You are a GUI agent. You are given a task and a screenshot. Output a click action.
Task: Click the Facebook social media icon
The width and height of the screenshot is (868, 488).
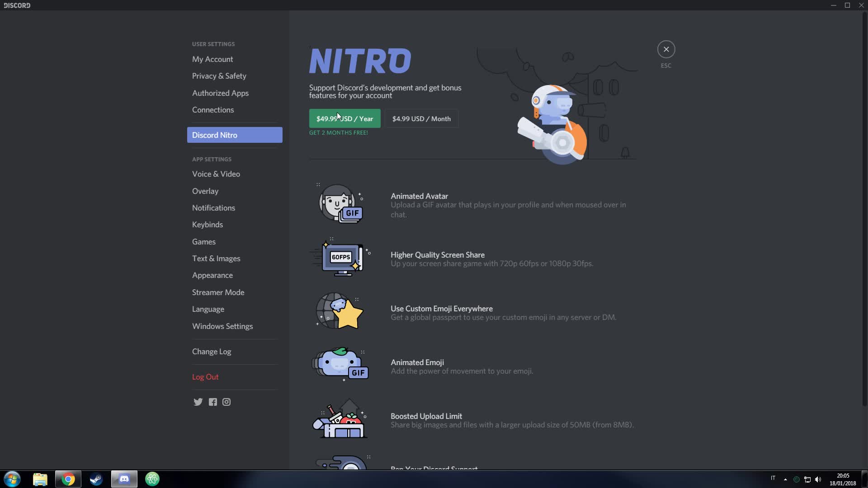coord(212,402)
